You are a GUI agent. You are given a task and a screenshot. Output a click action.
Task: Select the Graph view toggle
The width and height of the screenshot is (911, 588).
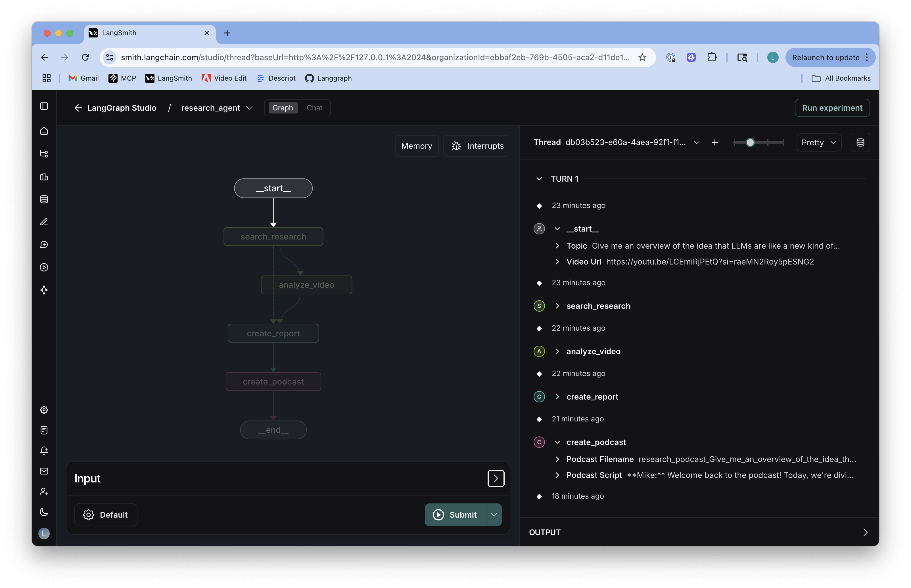pos(282,108)
